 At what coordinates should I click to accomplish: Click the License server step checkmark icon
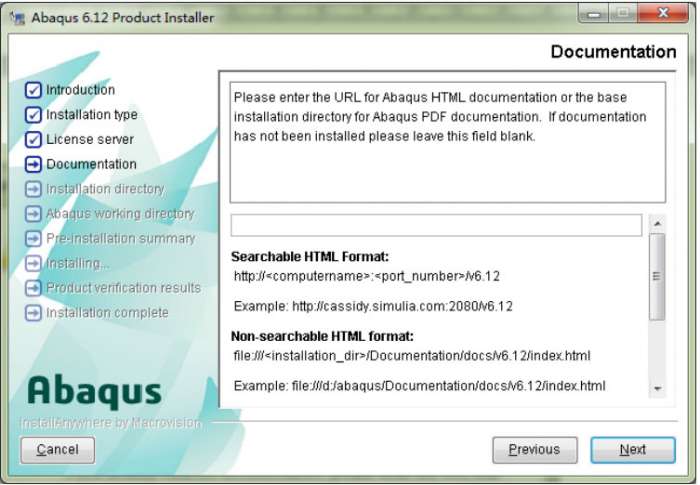(x=33, y=139)
